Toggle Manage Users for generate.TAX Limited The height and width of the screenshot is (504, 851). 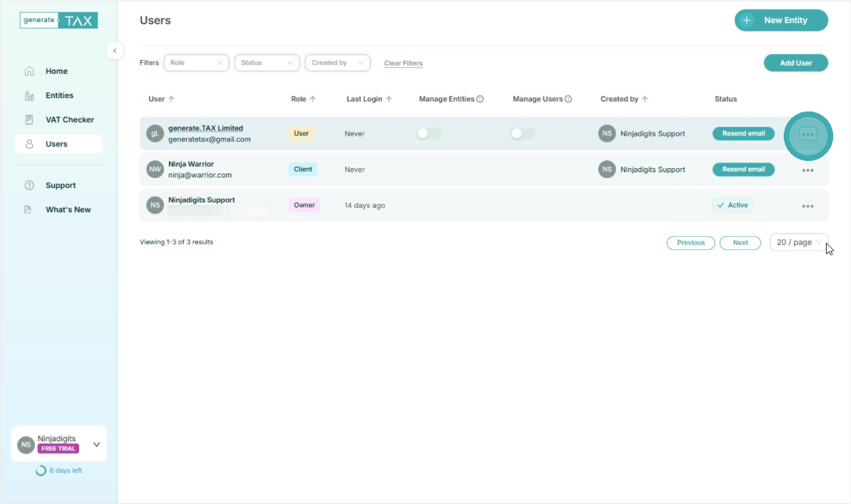522,134
